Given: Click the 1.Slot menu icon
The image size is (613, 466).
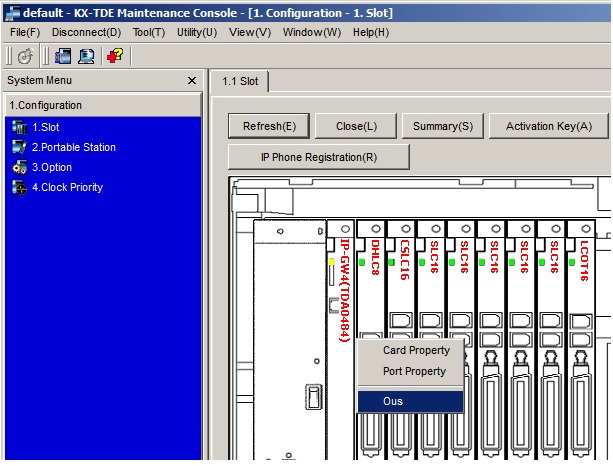Looking at the screenshot, I should pyautogui.click(x=19, y=127).
